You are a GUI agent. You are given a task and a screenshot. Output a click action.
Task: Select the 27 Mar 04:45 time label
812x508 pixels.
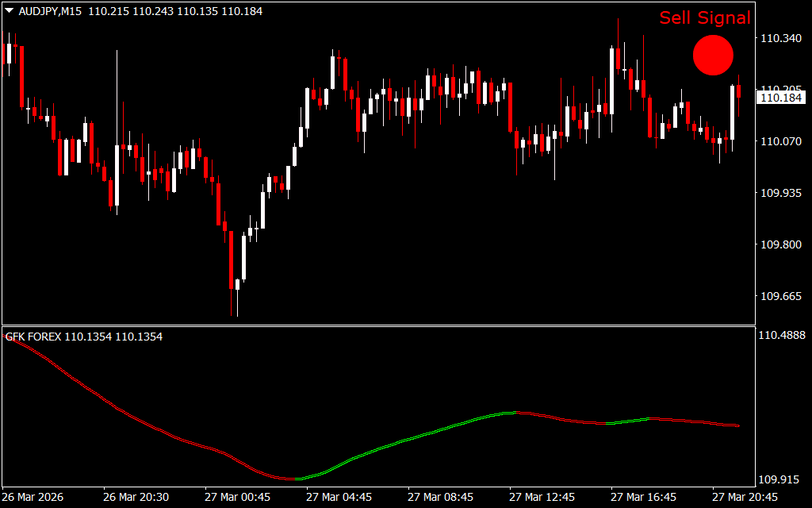(x=339, y=497)
